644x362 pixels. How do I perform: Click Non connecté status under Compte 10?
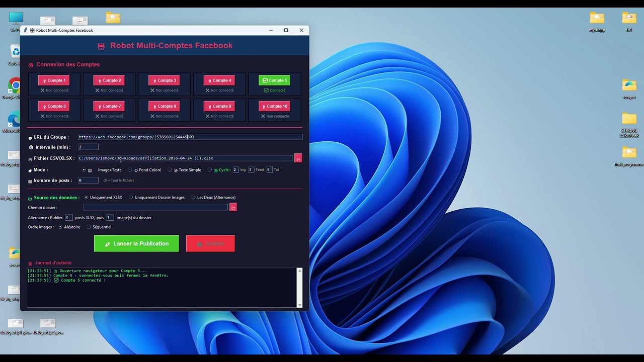[x=274, y=116]
